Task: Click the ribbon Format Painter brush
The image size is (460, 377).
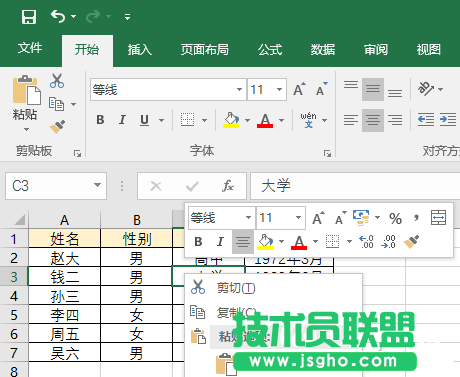Action: 57,127
